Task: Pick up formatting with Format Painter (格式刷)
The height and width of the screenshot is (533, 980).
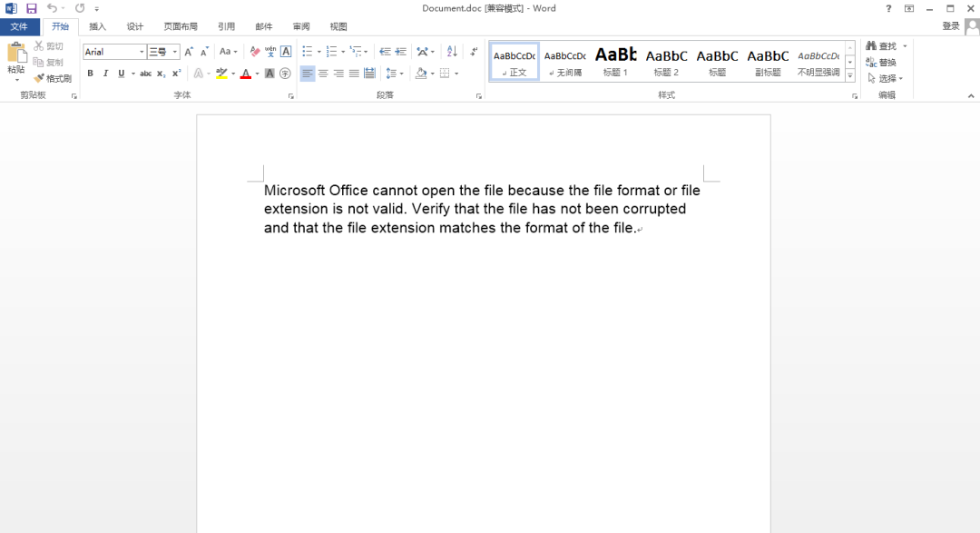Action: click(x=54, y=78)
